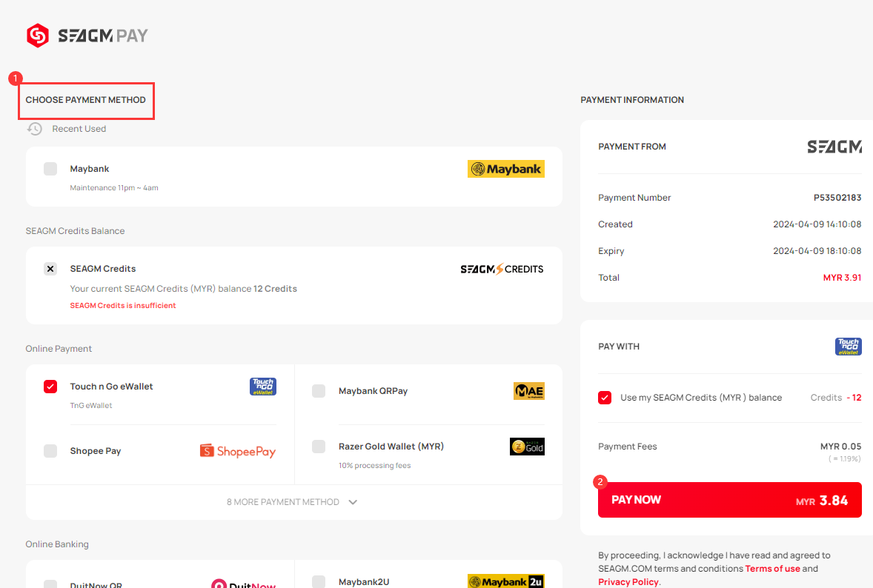Click the Pay Now button
This screenshot has height=588, width=873.
tap(729, 500)
